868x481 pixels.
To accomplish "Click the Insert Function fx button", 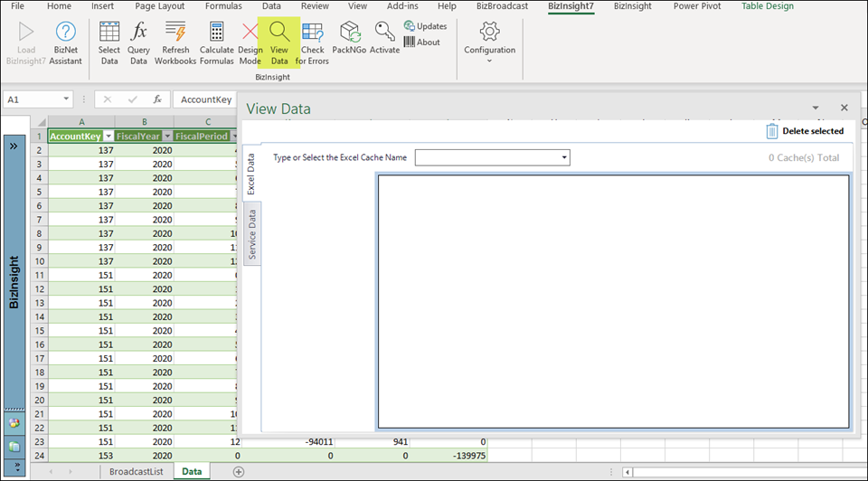I will tap(157, 99).
